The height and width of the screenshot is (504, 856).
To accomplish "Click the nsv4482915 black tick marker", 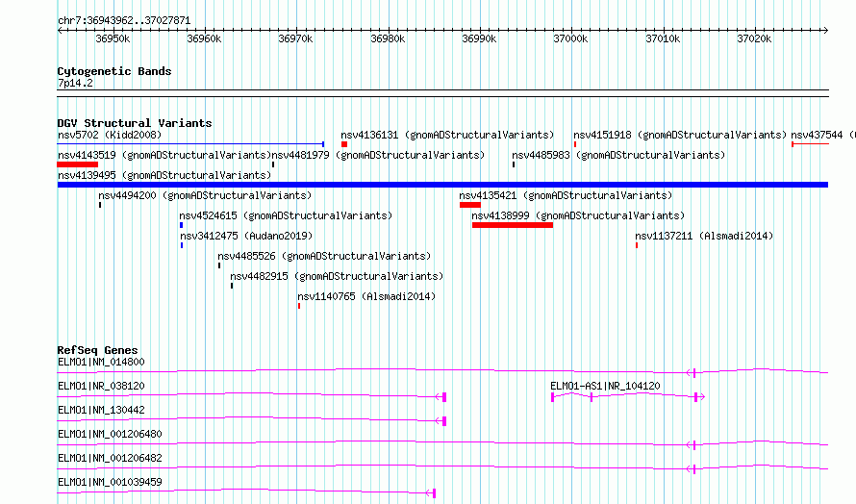I will pyautogui.click(x=232, y=286).
